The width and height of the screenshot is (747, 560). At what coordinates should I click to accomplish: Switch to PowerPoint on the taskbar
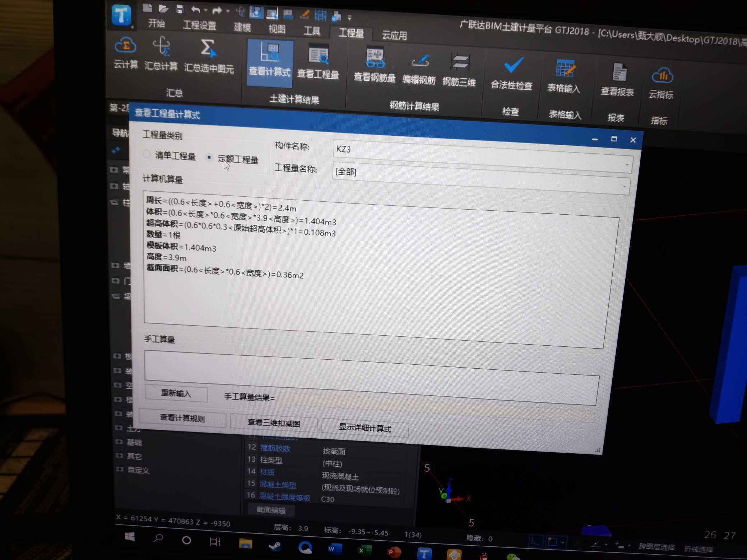(x=394, y=552)
